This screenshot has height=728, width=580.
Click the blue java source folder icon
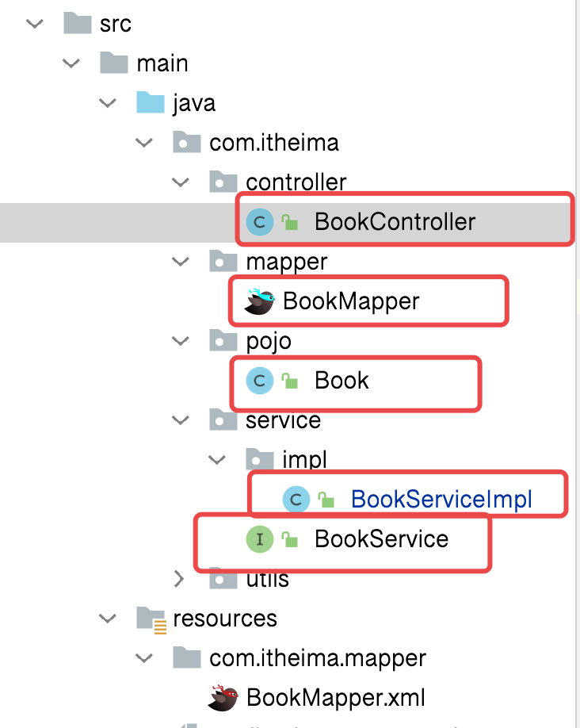click(x=151, y=103)
